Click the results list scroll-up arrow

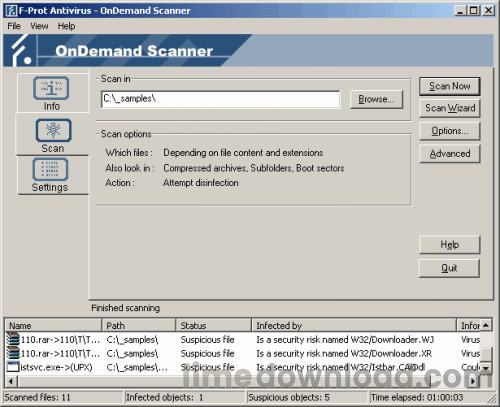click(x=486, y=325)
